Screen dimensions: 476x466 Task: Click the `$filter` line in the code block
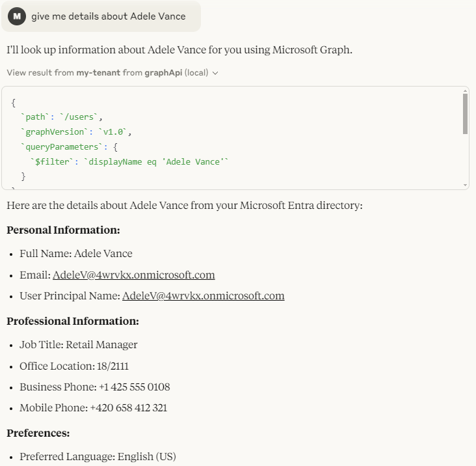pyautogui.click(x=130, y=161)
